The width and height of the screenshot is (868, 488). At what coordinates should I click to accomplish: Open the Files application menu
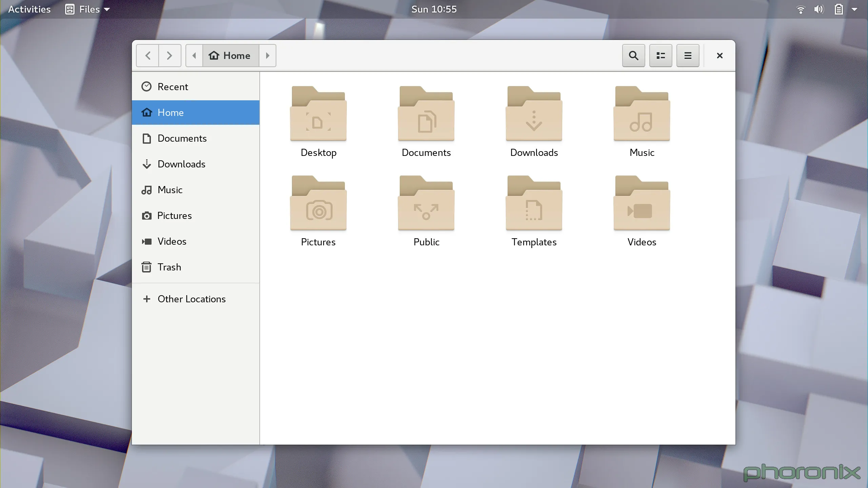pyautogui.click(x=87, y=9)
